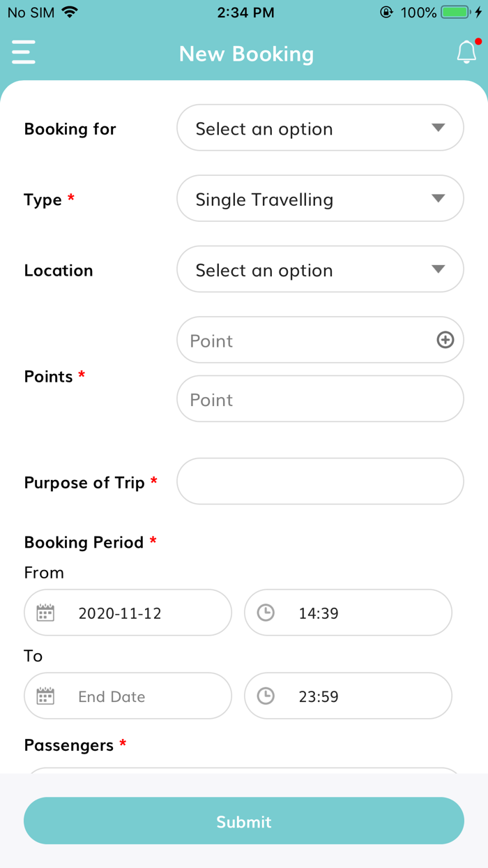Screen dimensions: 488x868
Task: Click the chevron on the Booking for selector
Action: point(439,128)
